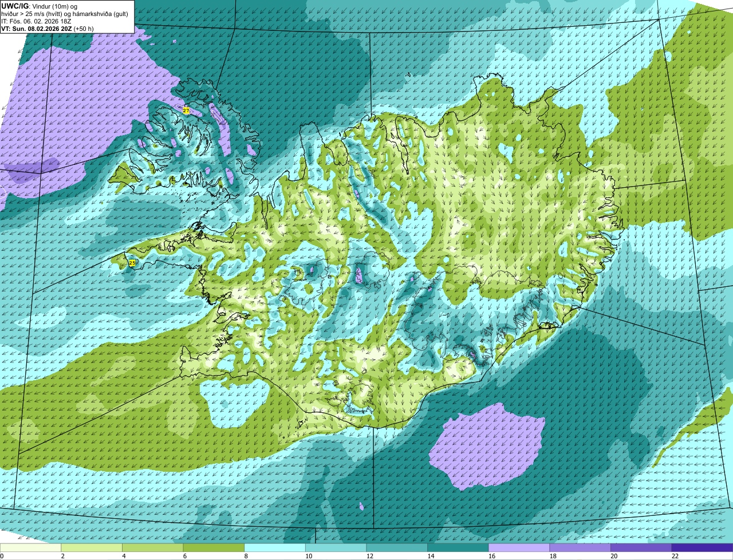Click the 'VT: Sun. 08.02.2026 20Z' valid time line
Screen dimensions: 733x560
[x=48, y=28]
